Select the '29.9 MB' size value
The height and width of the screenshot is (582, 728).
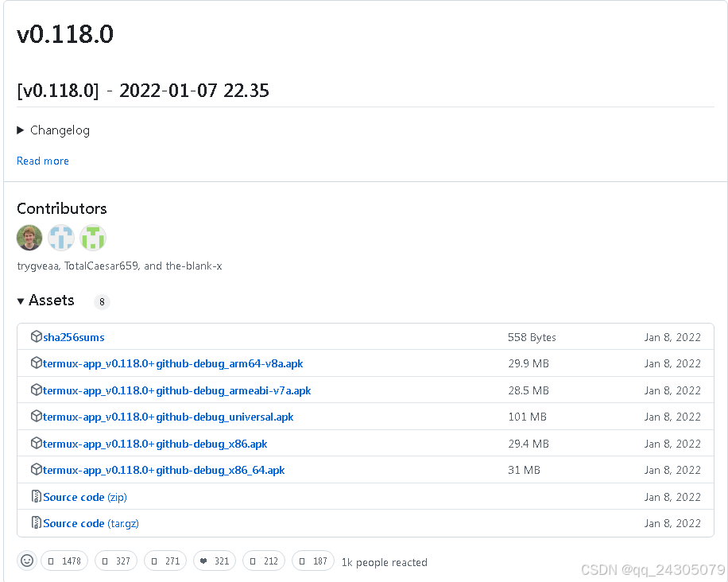(529, 363)
